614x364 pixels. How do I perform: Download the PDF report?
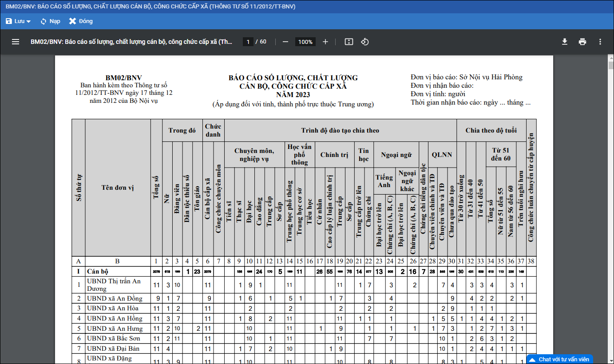pyautogui.click(x=565, y=42)
